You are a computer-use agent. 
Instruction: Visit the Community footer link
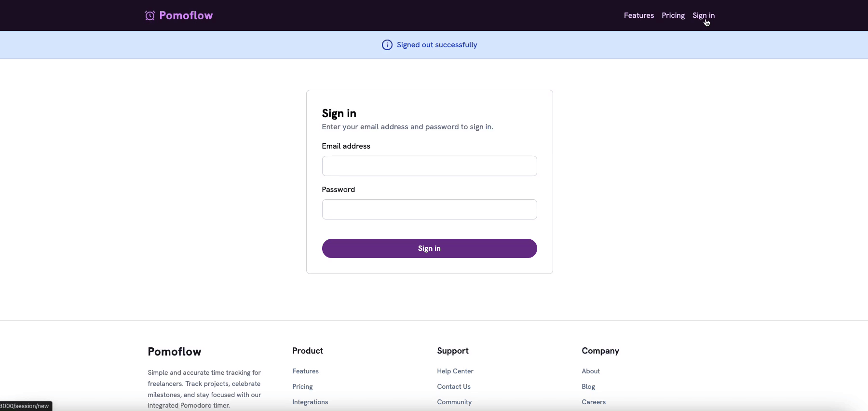pyautogui.click(x=454, y=402)
